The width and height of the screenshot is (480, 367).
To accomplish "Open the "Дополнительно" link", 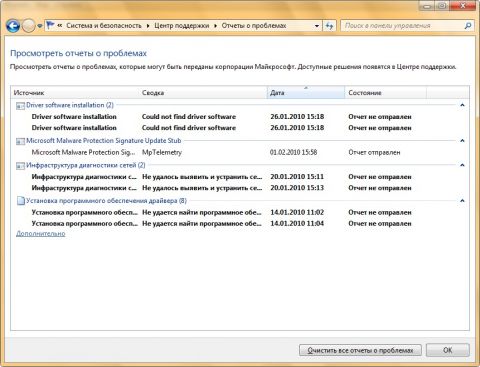I will coord(41,234).
